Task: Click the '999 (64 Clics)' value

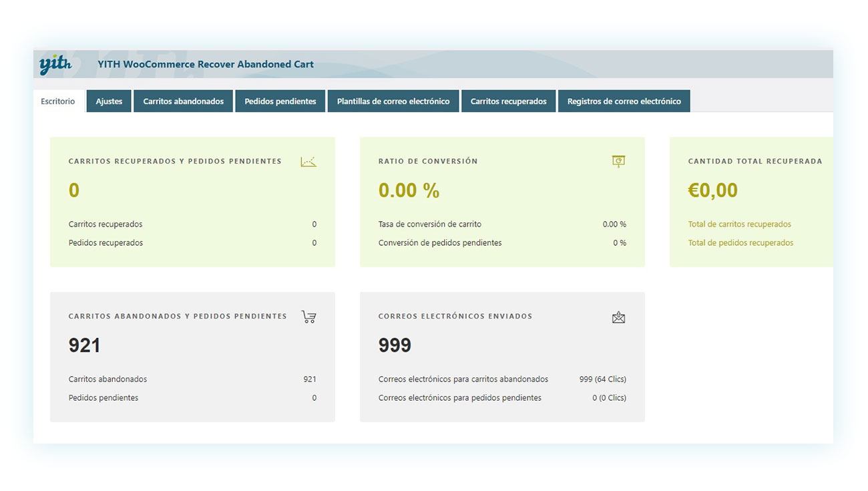Action: pyautogui.click(x=603, y=379)
